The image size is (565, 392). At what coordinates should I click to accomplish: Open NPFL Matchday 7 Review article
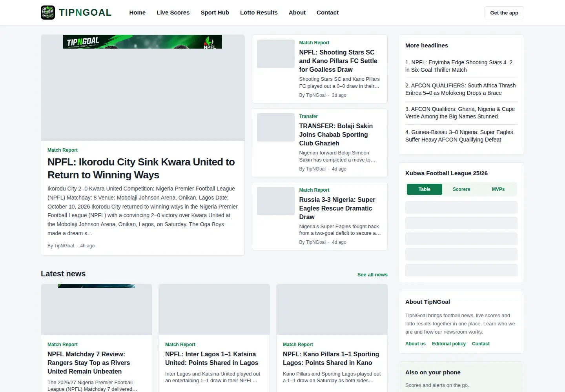pyautogui.click(x=89, y=363)
